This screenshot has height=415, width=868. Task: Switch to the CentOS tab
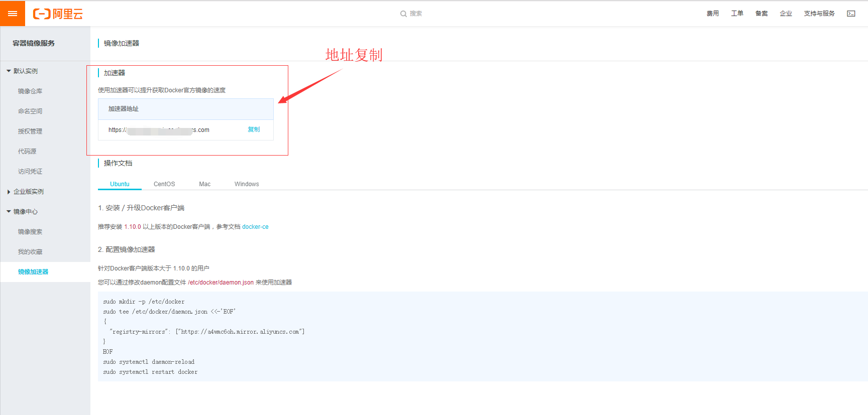point(164,184)
